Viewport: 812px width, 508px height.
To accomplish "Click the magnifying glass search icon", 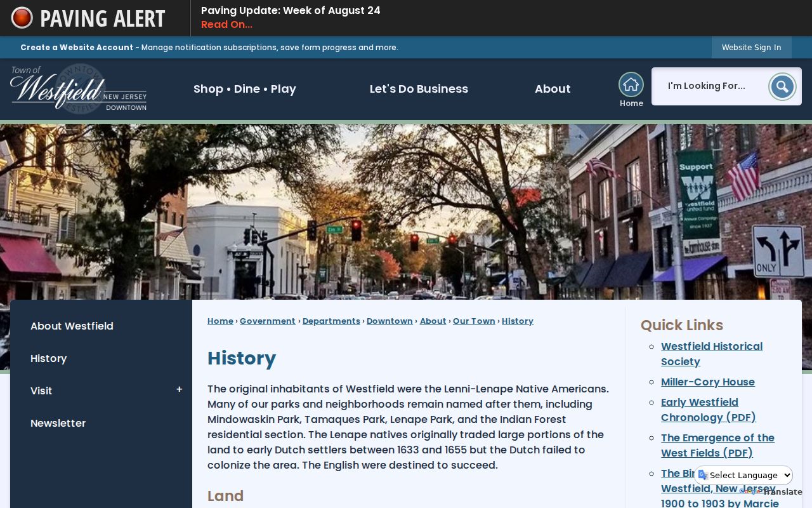I will [782, 86].
